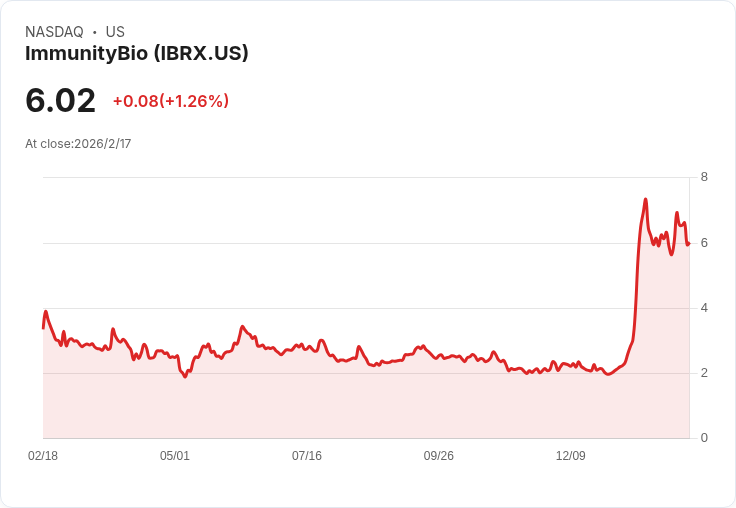The height and width of the screenshot is (508, 736).
Task: Click the 0 label on the price axis
Action: click(704, 438)
